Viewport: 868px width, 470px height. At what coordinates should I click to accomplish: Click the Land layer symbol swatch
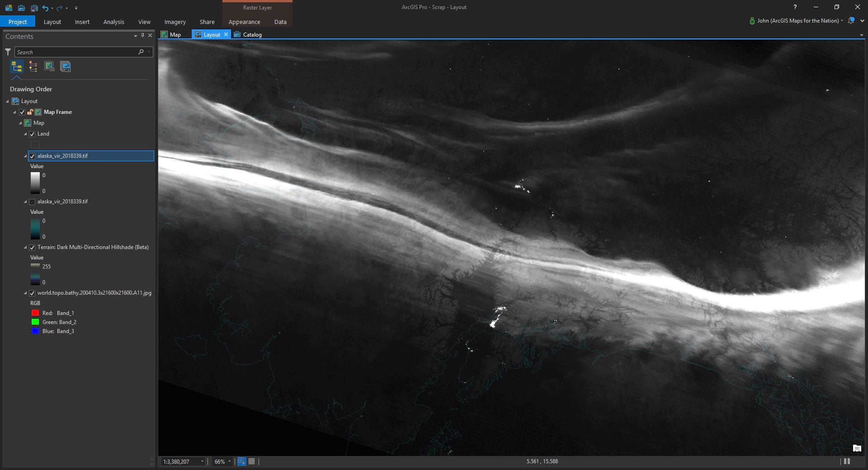point(35,145)
